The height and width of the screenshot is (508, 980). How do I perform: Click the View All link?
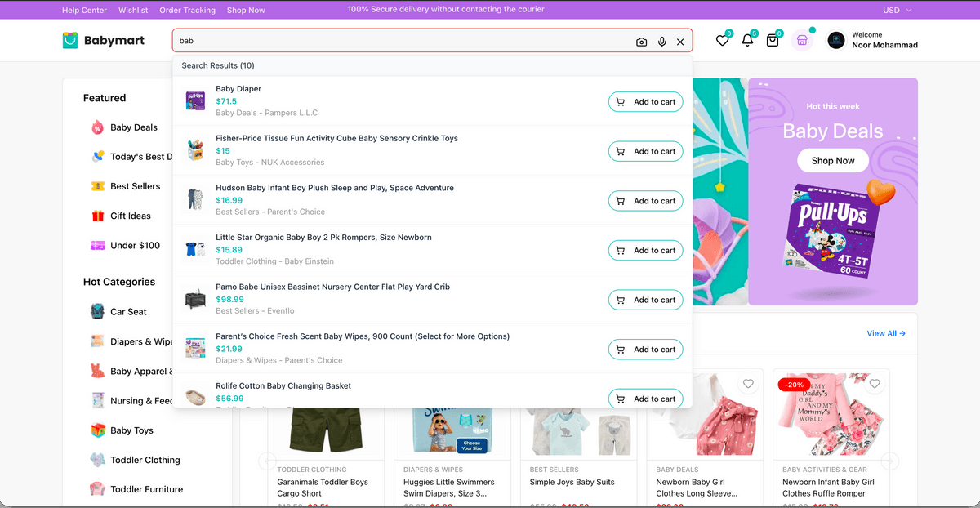tap(886, 333)
